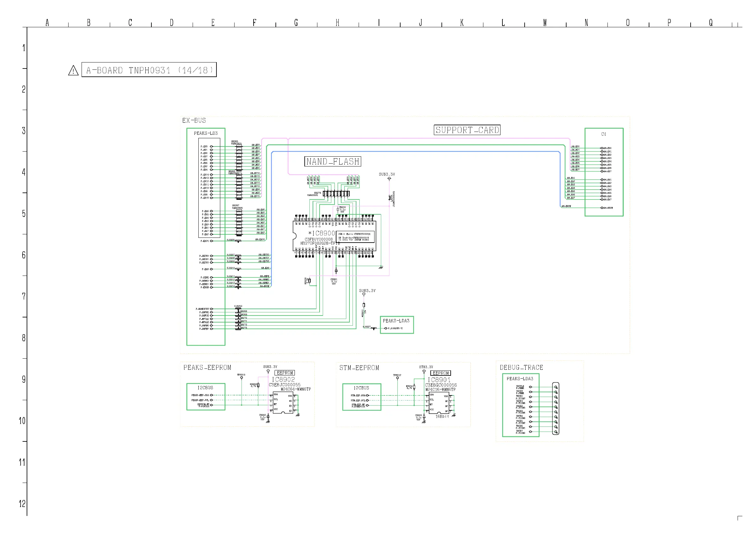Click the C8901 capacitor symbol

click(336, 271)
